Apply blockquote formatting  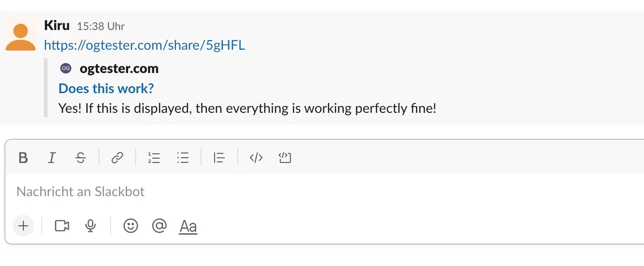pos(219,158)
